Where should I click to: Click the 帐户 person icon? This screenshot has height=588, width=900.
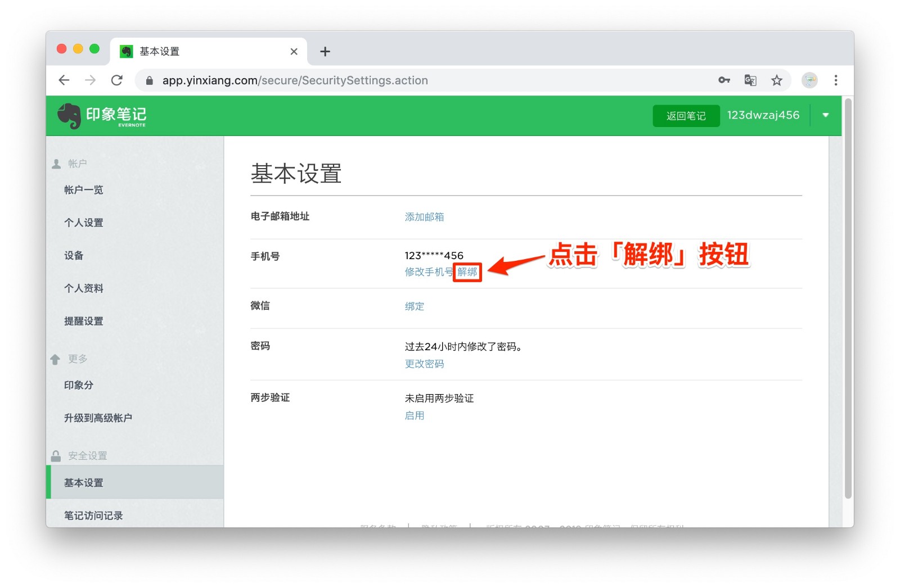pos(56,164)
